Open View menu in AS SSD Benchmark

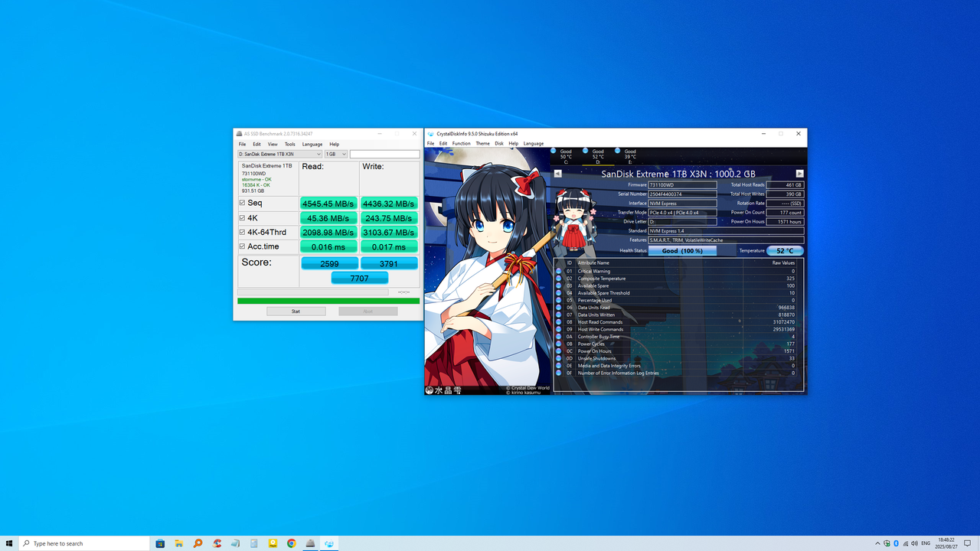(x=273, y=144)
